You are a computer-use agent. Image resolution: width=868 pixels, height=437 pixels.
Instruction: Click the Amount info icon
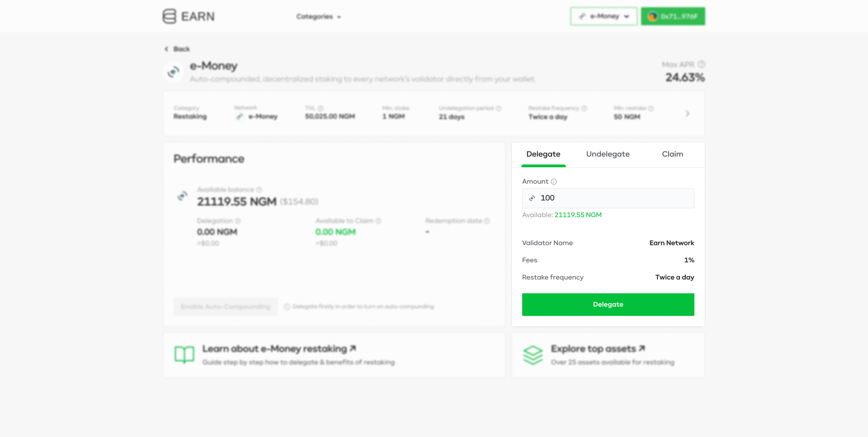554,182
